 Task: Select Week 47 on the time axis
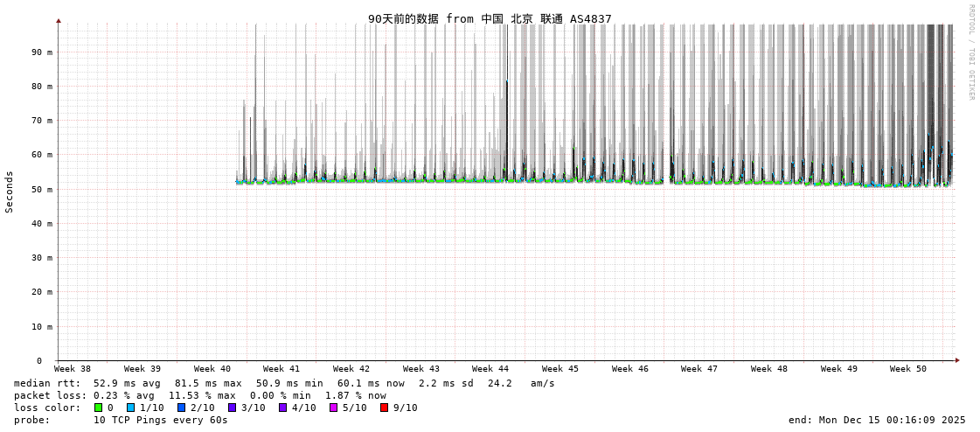tap(699, 369)
